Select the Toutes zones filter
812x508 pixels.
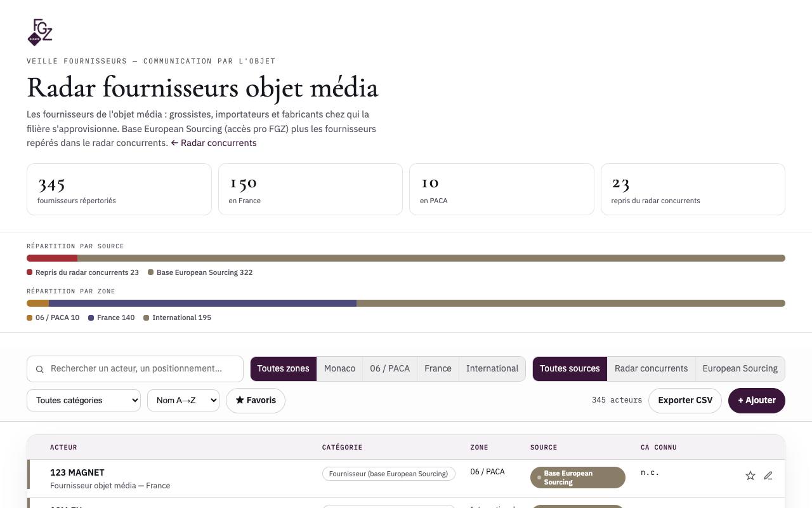(284, 369)
